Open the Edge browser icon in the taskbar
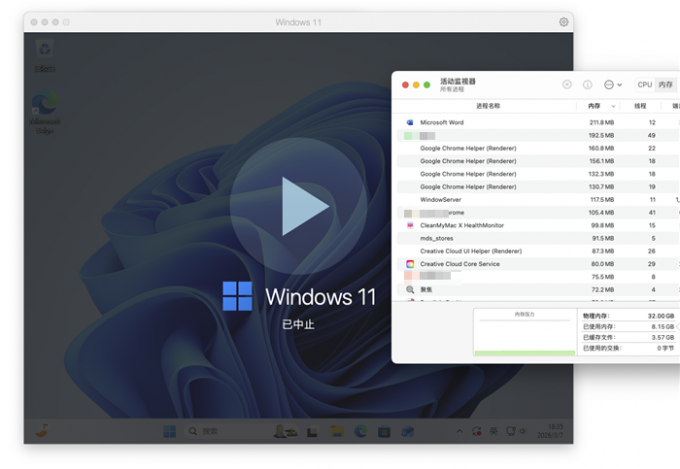680x469 pixels. [x=360, y=431]
